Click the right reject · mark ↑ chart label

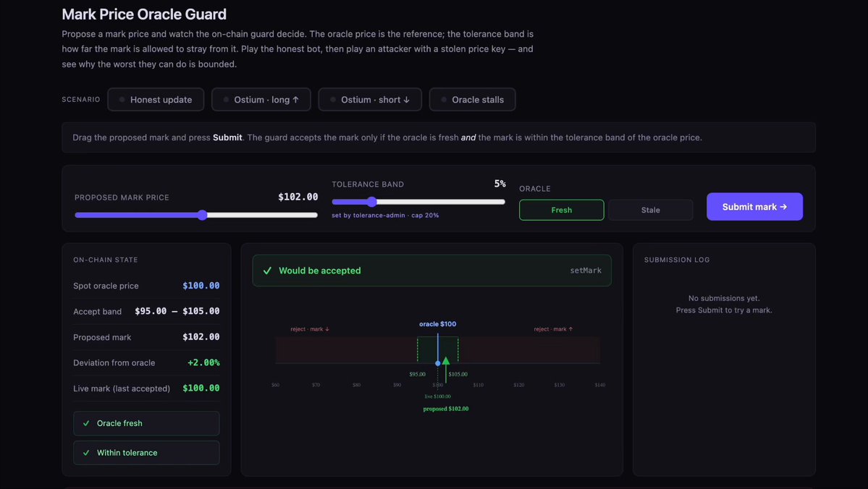[x=554, y=329]
